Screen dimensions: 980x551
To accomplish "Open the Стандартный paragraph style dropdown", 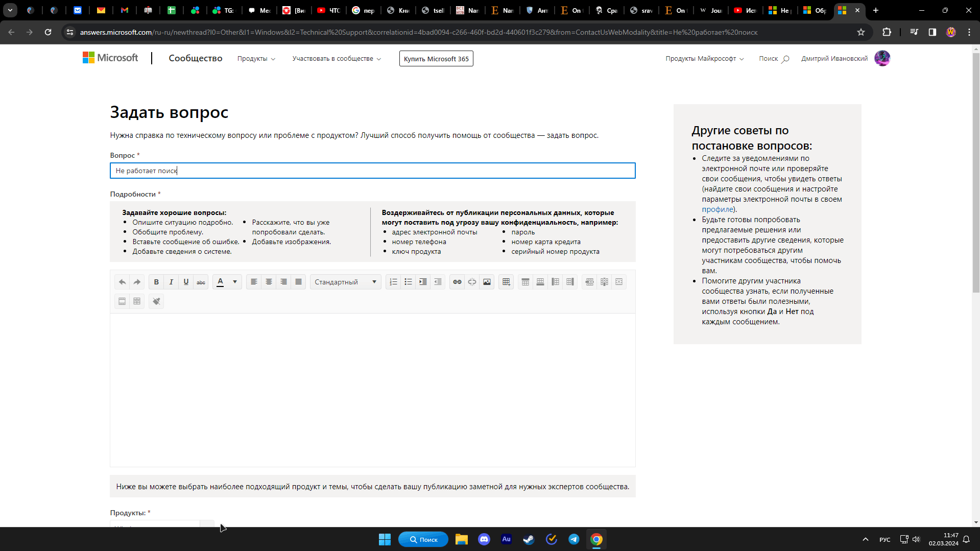I will (x=346, y=282).
